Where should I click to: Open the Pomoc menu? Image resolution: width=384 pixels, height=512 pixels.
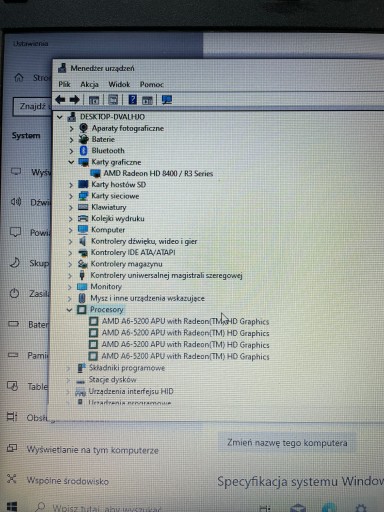(x=152, y=85)
